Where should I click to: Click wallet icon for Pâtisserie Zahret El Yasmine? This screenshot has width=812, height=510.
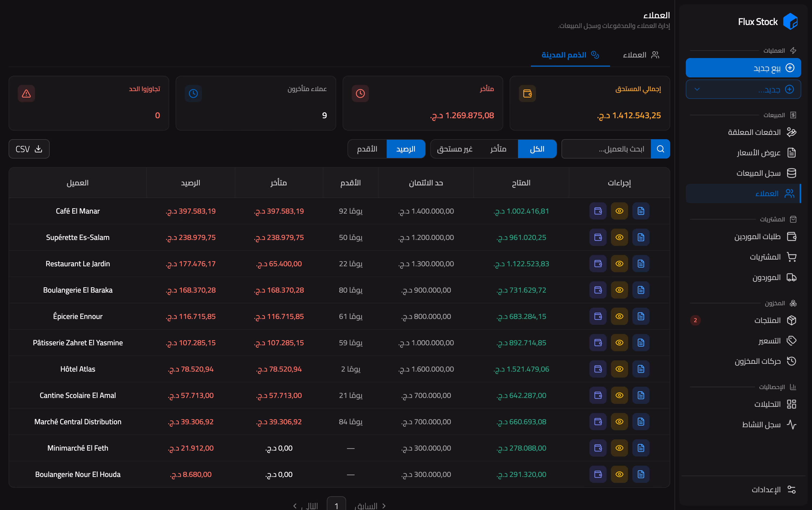tap(598, 343)
